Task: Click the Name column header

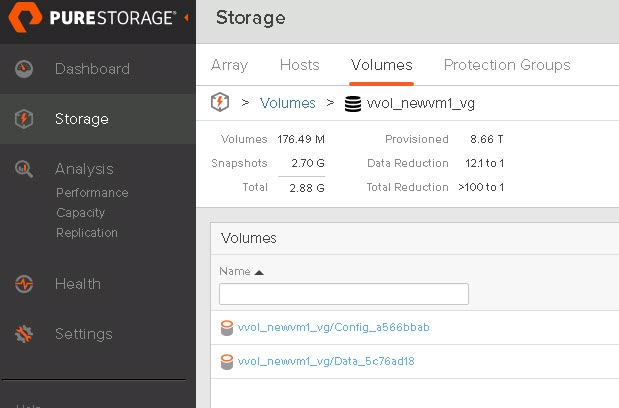Action: coord(235,271)
